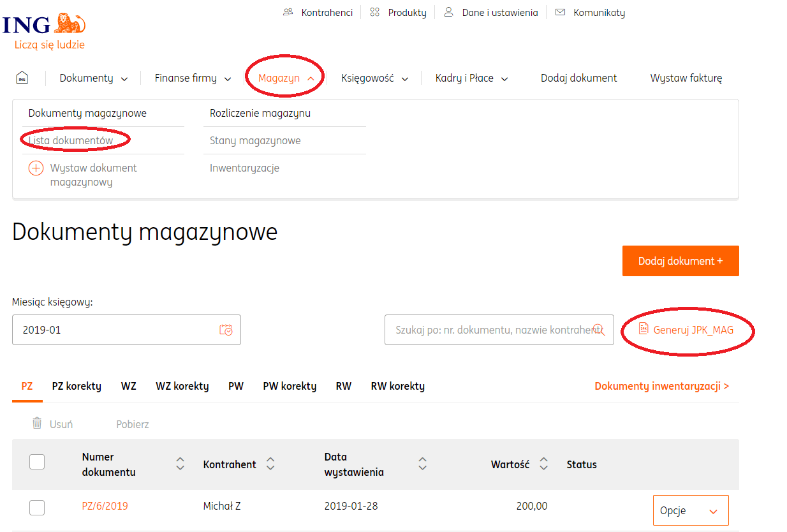This screenshot has height=532, width=787.
Task: Sort by Wartość column arrows
Action: [x=543, y=464]
